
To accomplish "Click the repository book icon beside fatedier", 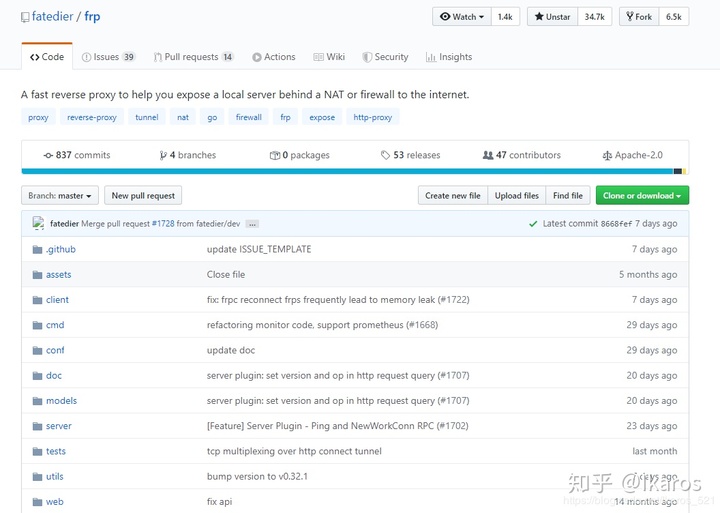I will (25, 17).
